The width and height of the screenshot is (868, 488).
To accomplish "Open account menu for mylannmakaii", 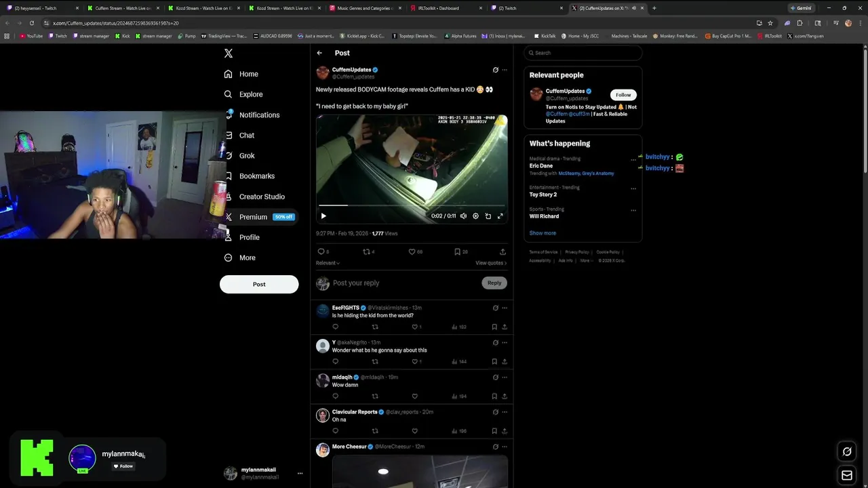I will tap(264, 473).
